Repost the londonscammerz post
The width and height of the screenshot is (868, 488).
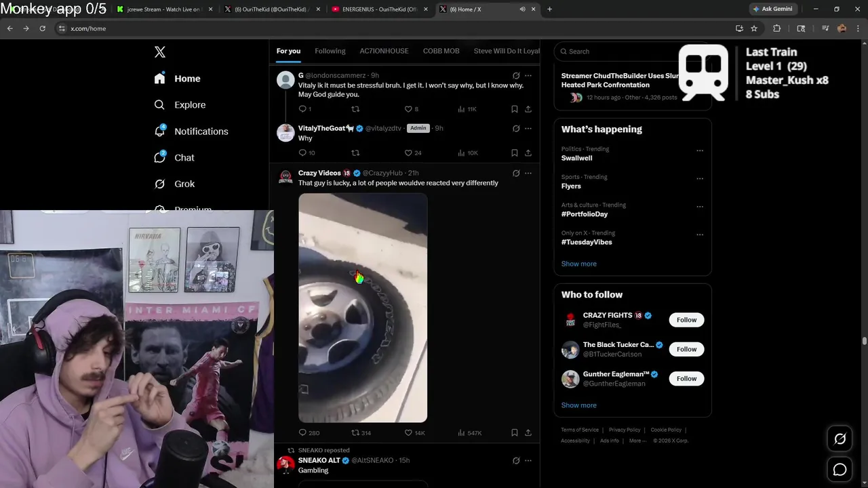[355, 109]
